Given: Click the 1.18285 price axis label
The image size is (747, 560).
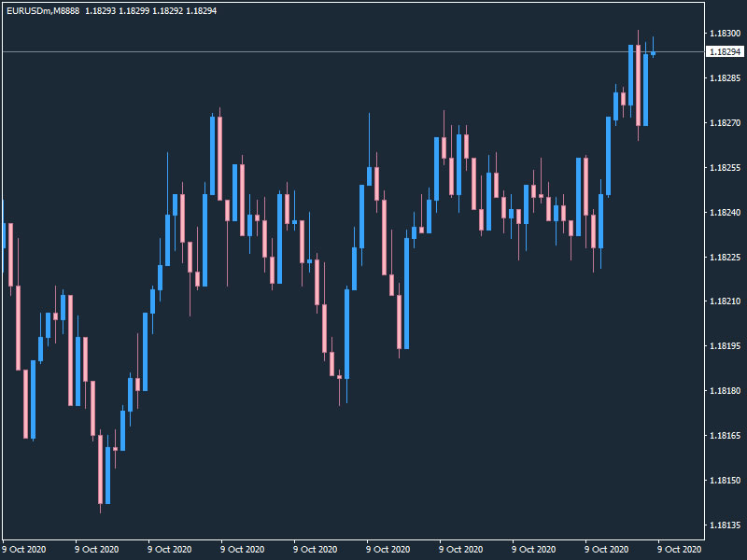Looking at the screenshot, I should [725, 78].
